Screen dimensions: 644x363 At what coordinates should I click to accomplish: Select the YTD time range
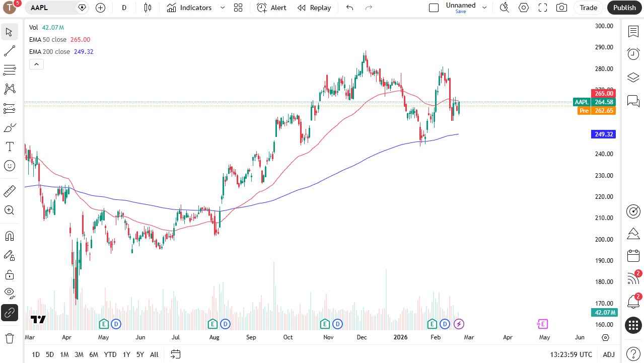point(110,354)
